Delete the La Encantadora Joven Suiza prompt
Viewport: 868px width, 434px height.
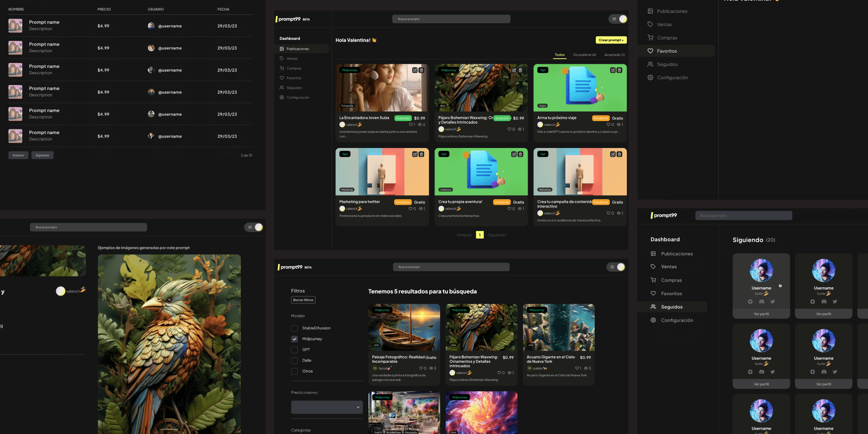pos(421,70)
